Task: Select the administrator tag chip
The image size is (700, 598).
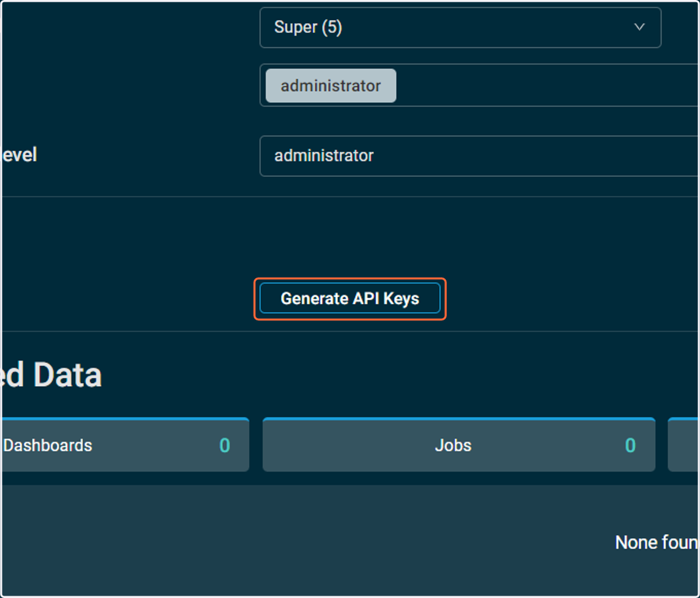Action: [331, 86]
